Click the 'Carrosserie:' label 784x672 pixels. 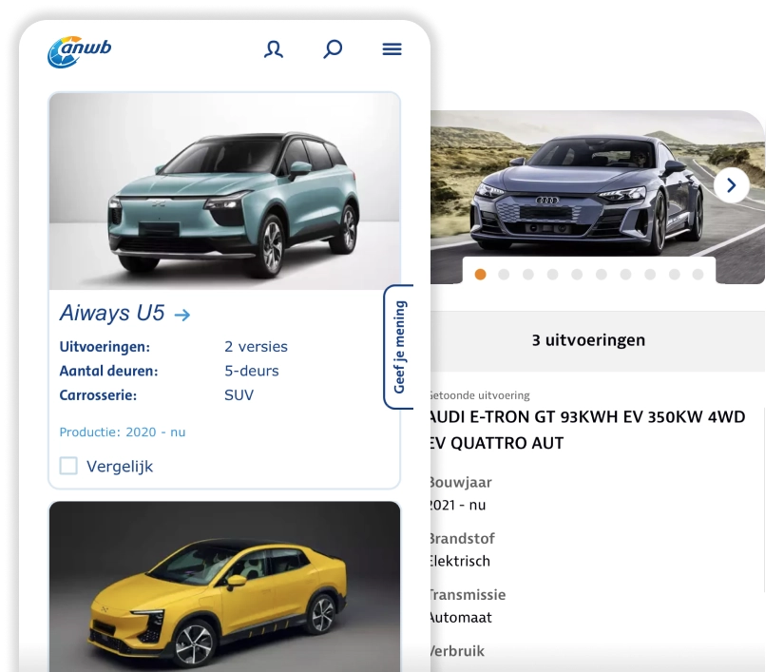coord(98,395)
